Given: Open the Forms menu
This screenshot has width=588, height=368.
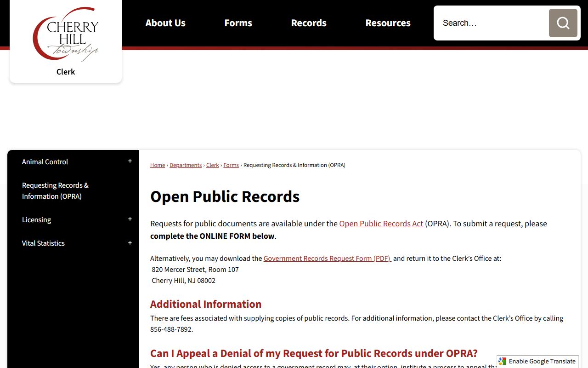Looking at the screenshot, I should [238, 23].
